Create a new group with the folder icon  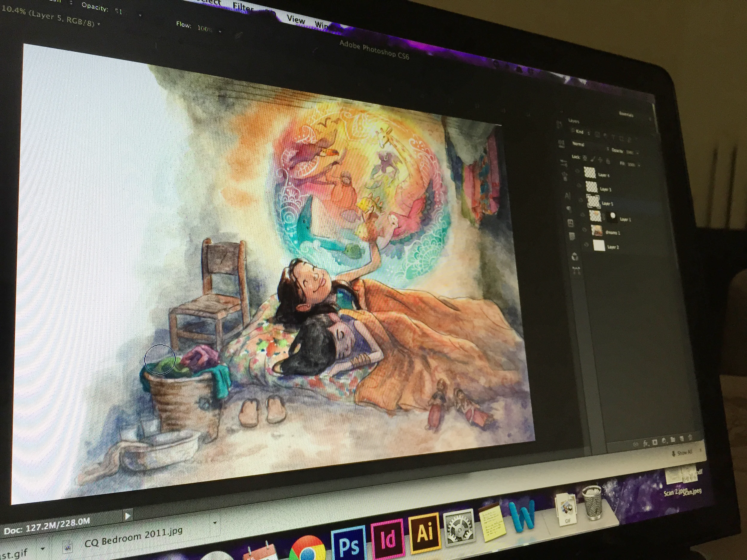coord(673,440)
